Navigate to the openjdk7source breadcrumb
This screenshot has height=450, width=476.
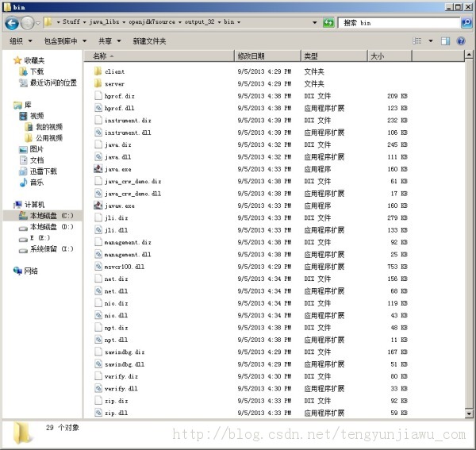pyautogui.click(x=152, y=22)
